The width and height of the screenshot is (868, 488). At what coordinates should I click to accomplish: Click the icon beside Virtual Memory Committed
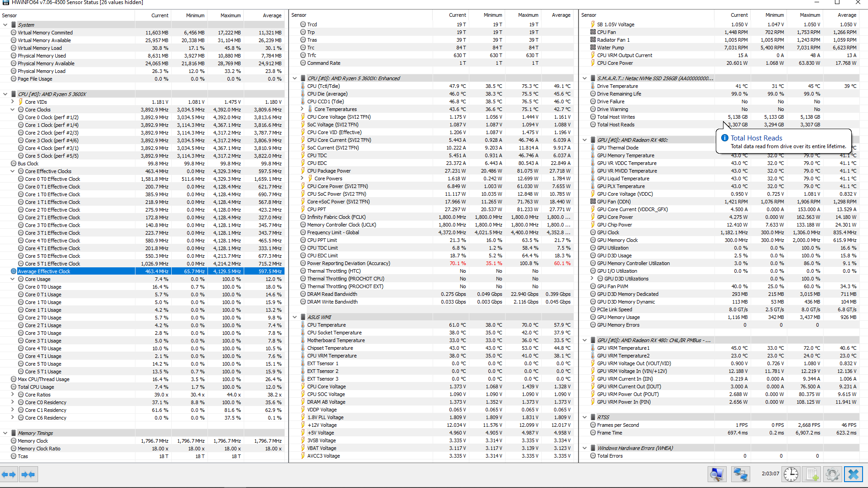[14, 33]
